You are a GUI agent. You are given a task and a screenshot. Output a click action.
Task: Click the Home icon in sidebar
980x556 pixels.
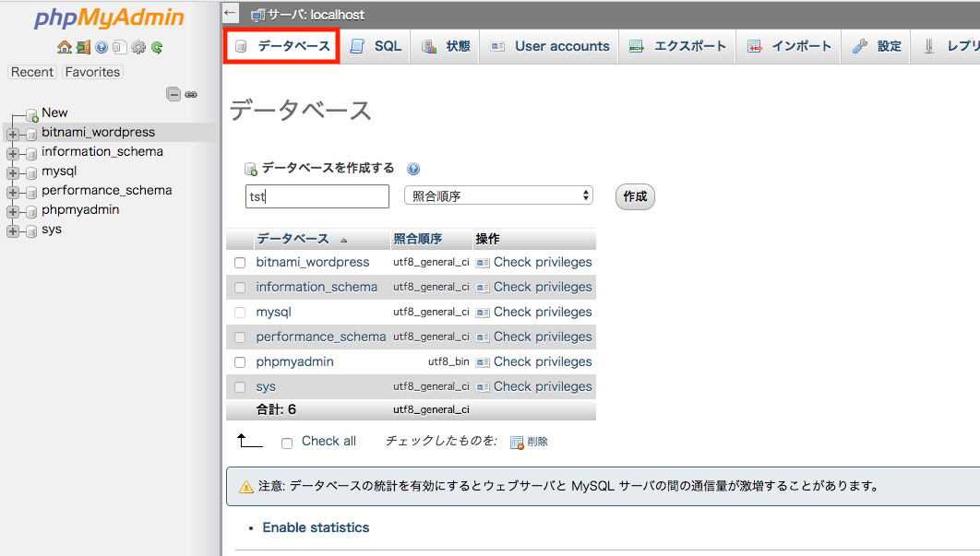[64, 47]
